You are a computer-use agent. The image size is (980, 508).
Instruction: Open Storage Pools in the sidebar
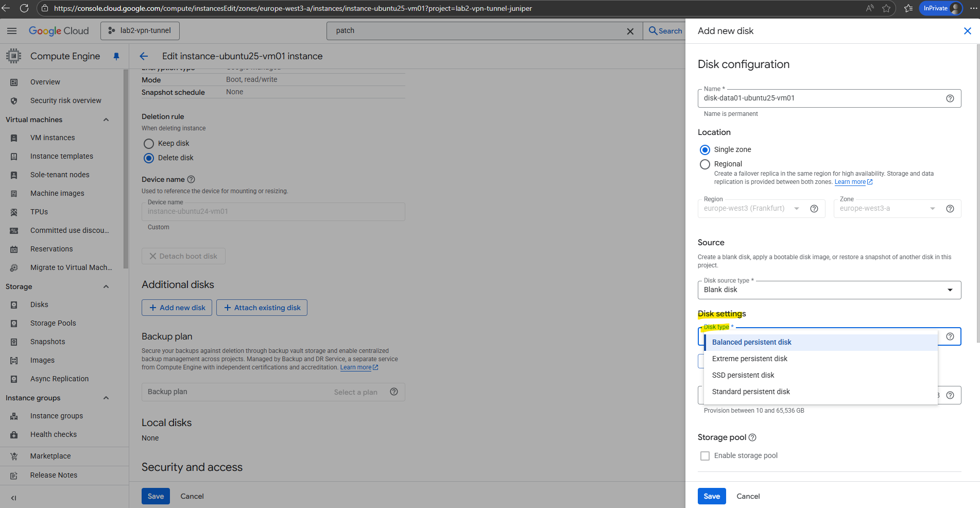[x=53, y=323]
